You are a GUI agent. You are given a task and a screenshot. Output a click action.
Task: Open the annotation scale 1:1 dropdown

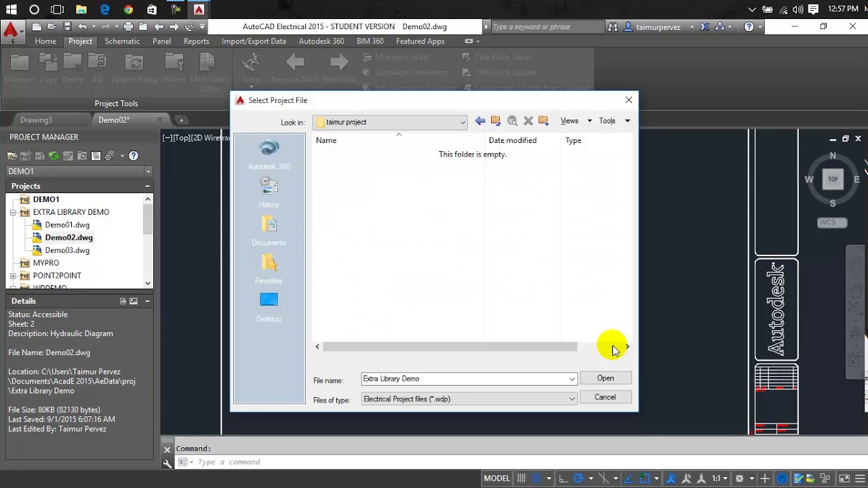tap(719, 479)
